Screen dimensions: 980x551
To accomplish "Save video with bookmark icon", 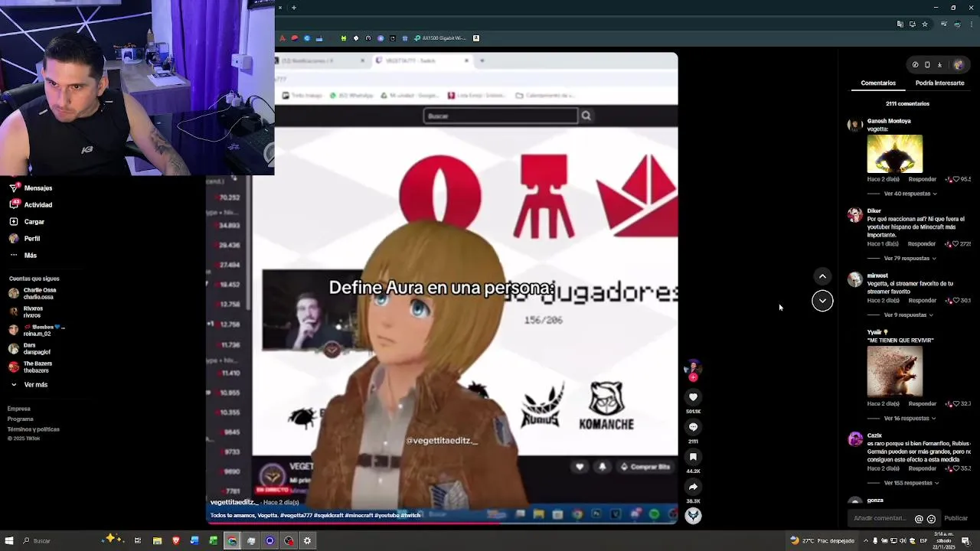I will [x=693, y=457].
